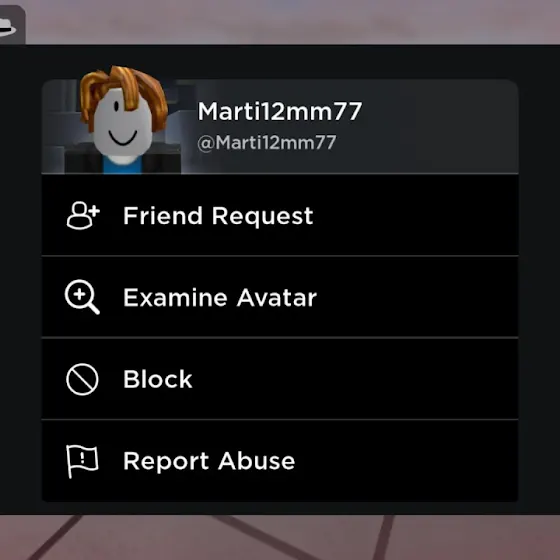560x560 pixels.
Task: Choose the Examine Avatar text entry
Action: (220, 298)
